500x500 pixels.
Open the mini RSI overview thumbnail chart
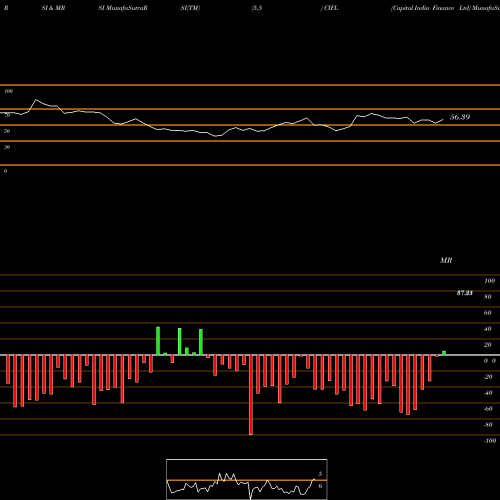247,479
